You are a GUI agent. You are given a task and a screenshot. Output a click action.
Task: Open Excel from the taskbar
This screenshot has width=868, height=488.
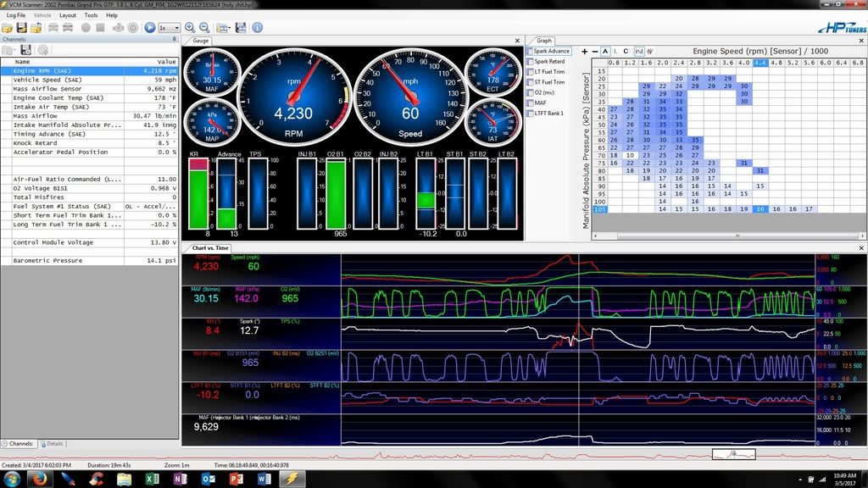[x=152, y=479]
